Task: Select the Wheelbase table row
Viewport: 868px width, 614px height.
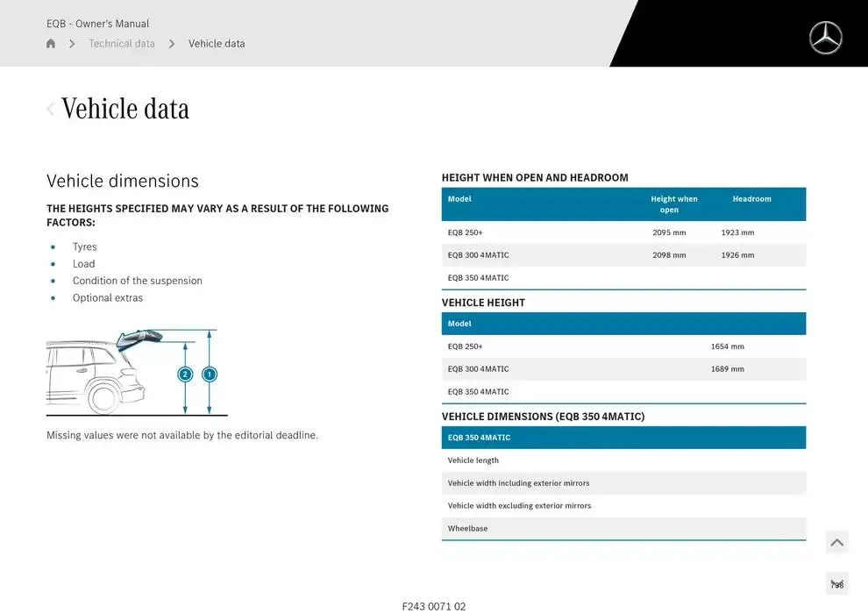Action: point(623,529)
